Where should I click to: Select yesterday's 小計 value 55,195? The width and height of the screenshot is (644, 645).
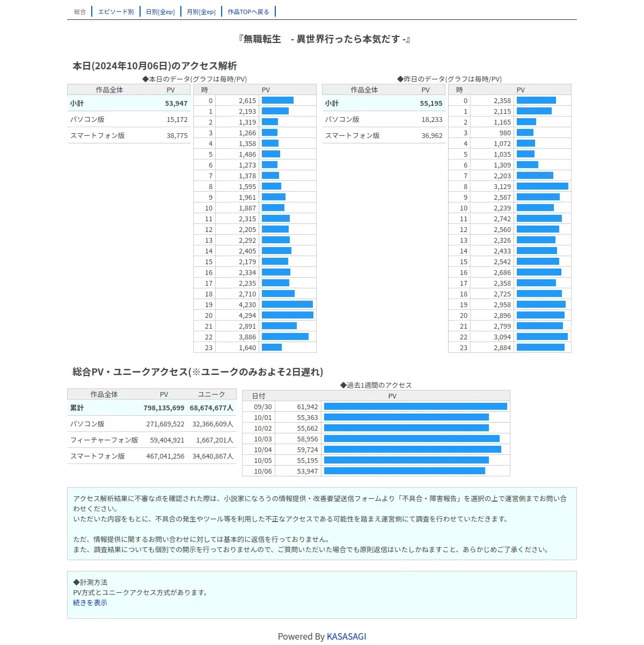point(431,104)
